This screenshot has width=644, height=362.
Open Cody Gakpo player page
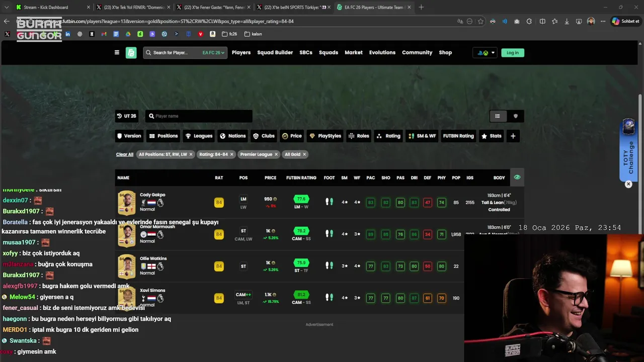(152, 195)
